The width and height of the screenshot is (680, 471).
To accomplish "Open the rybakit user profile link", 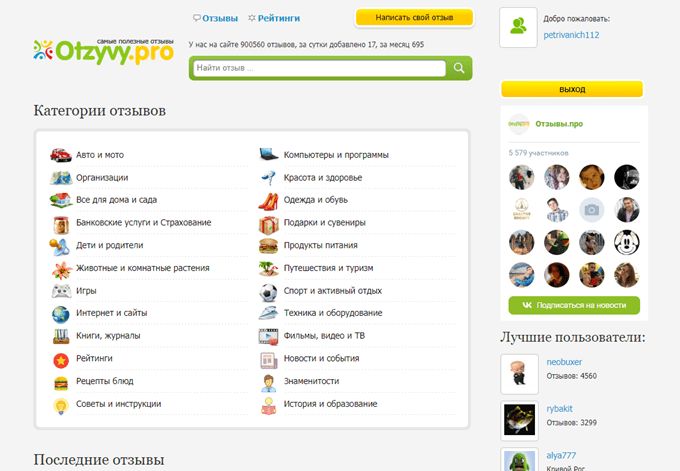I will (559, 409).
